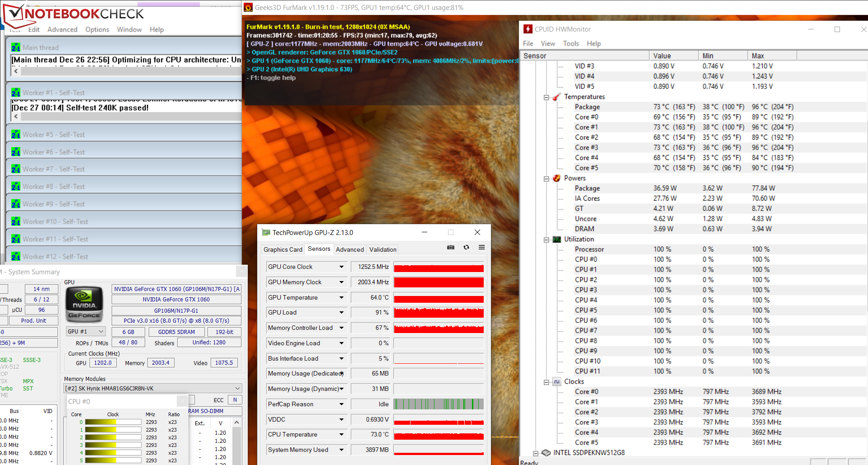The height and width of the screenshot is (465, 868).
Task: Click the GPU-Z title bar icon
Action: tap(266, 232)
